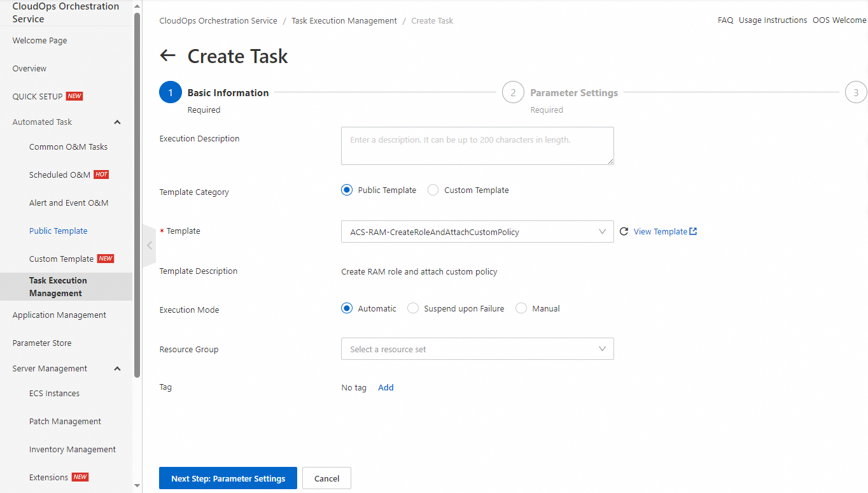Select the Custom Template radio button

pyautogui.click(x=433, y=190)
